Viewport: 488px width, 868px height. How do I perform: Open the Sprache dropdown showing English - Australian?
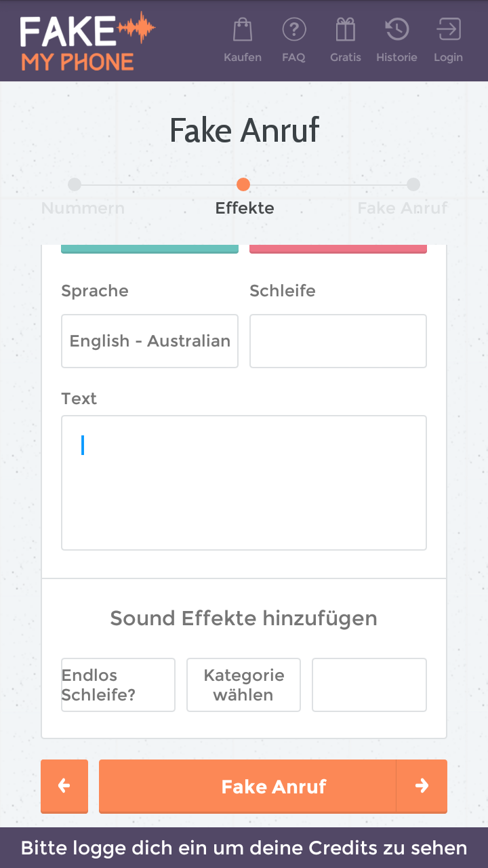click(150, 341)
